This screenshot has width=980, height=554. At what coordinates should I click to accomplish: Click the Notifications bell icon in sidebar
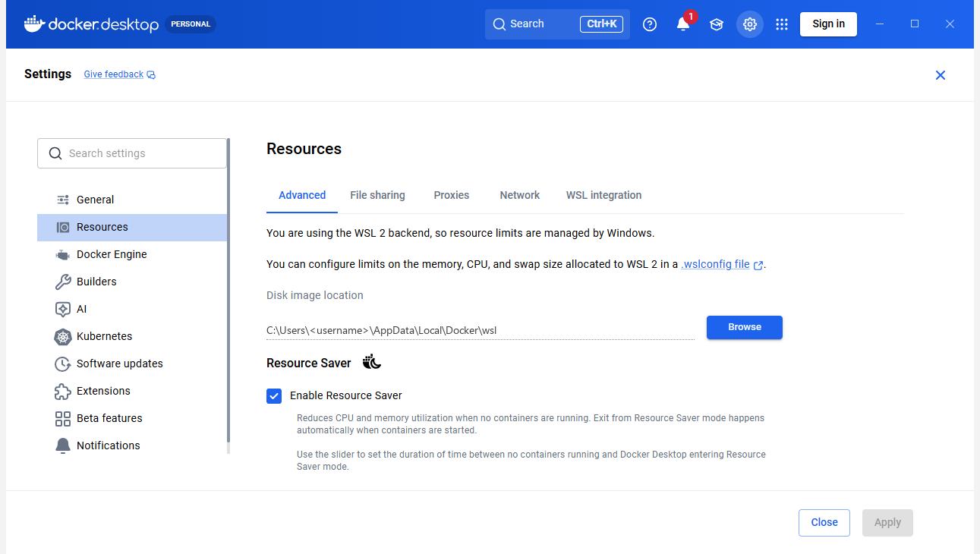point(63,445)
